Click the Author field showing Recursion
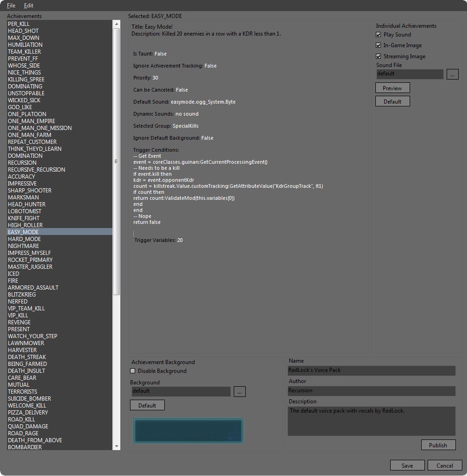This screenshot has height=476, width=467. [371, 391]
